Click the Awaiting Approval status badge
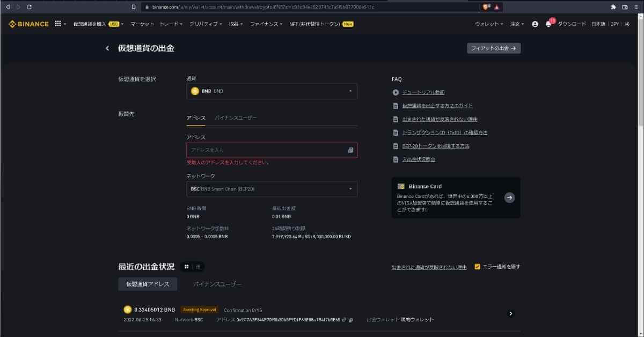Image resolution: width=644 pixels, height=337 pixels. pos(199,310)
